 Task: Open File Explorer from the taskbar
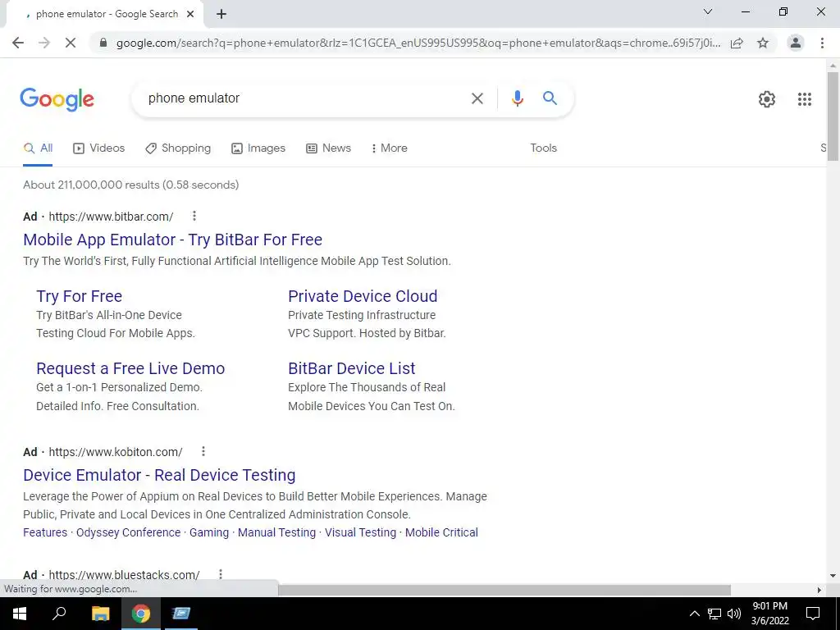[100, 614]
